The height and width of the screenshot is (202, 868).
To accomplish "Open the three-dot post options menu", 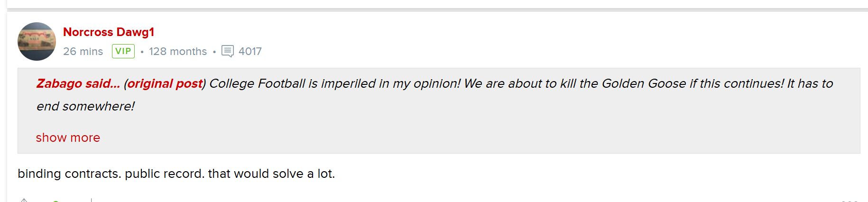I will pyautogui.click(x=850, y=201).
